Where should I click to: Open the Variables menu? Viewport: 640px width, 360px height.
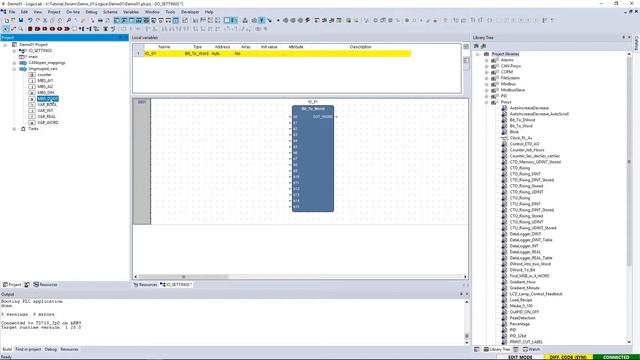(131, 12)
